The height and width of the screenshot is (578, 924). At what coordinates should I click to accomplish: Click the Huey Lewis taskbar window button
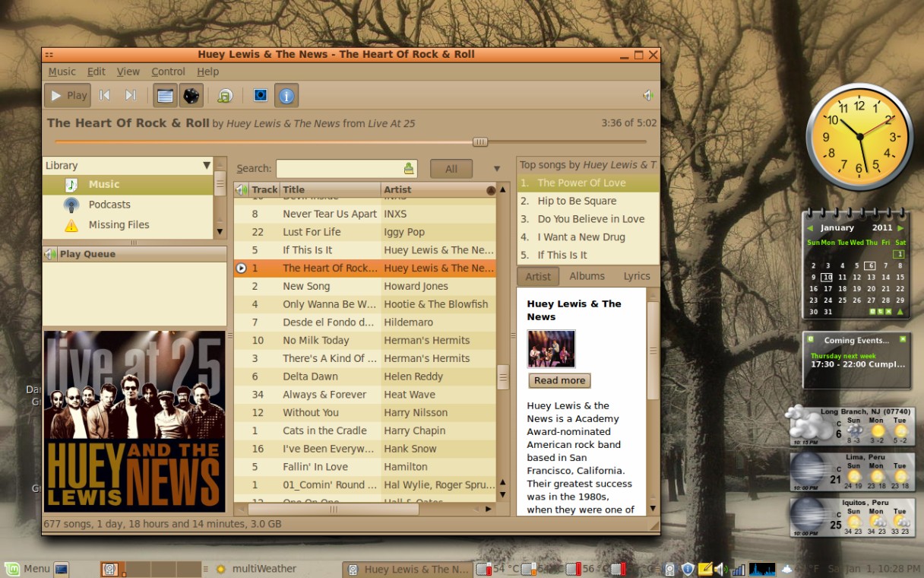pyautogui.click(x=407, y=569)
